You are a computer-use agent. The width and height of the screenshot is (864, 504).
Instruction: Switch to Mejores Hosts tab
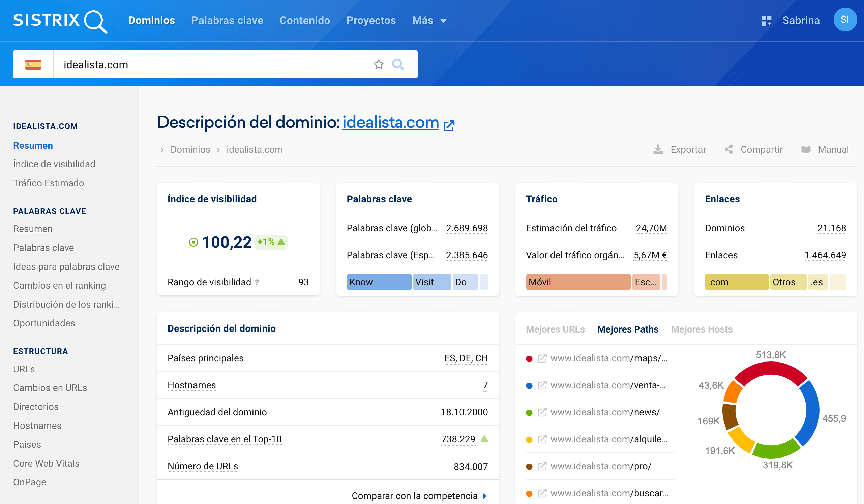[x=702, y=329]
